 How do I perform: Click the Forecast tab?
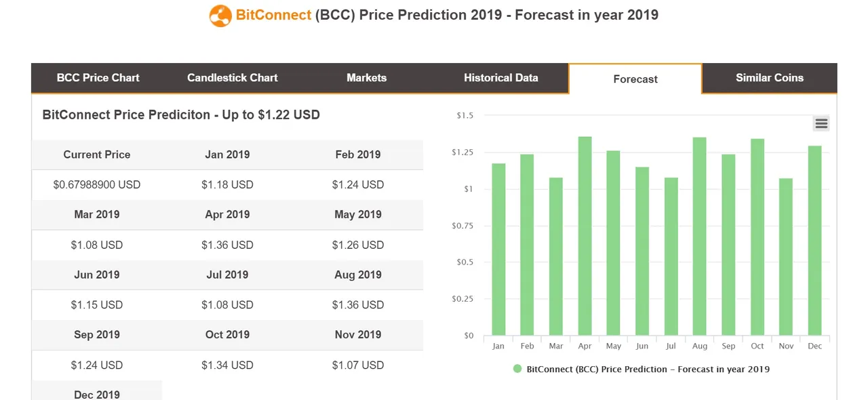[635, 79]
